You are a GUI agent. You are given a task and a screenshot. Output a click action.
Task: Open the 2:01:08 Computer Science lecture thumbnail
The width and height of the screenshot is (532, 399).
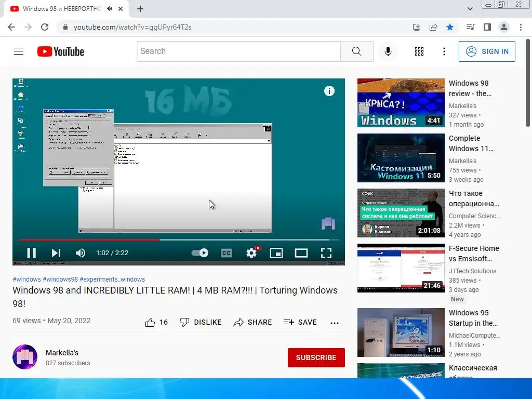click(401, 212)
